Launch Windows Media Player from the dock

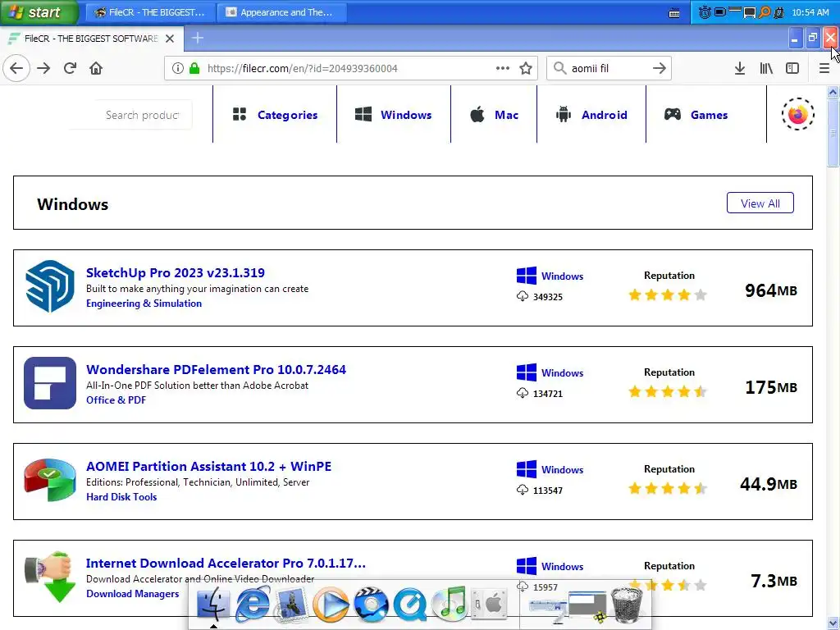click(330, 605)
